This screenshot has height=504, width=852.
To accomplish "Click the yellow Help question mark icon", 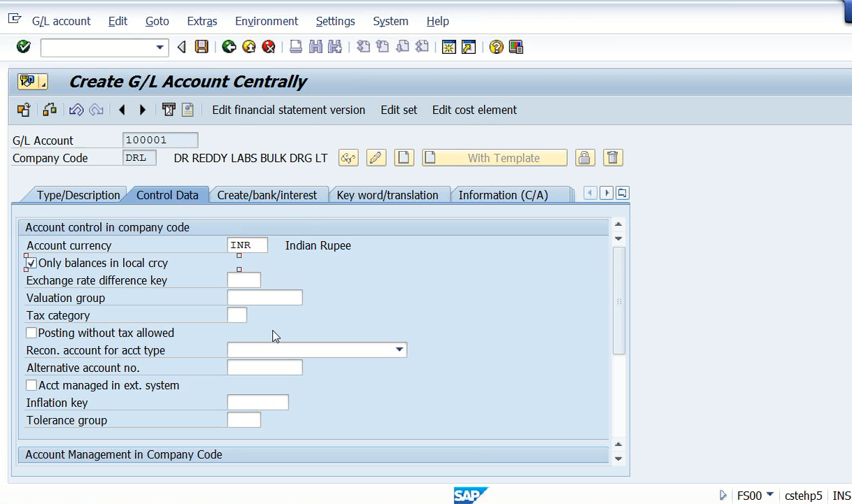I will pyautogui.click(x=497, y=47).
